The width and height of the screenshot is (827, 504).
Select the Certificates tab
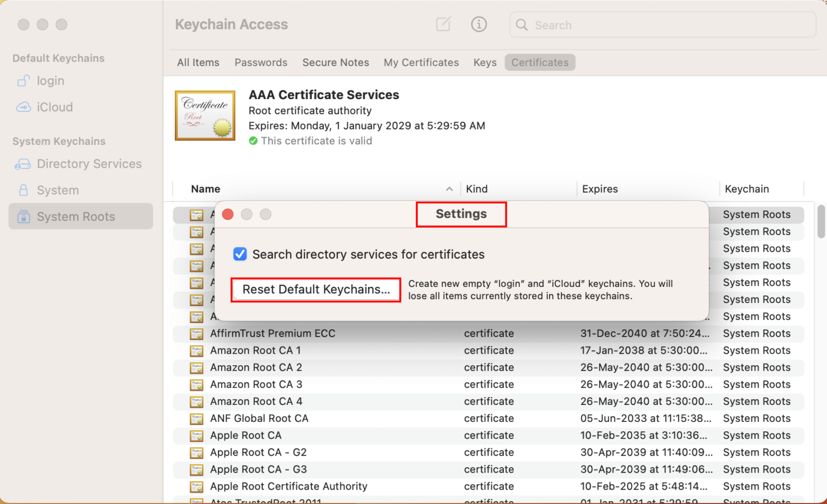540,63
